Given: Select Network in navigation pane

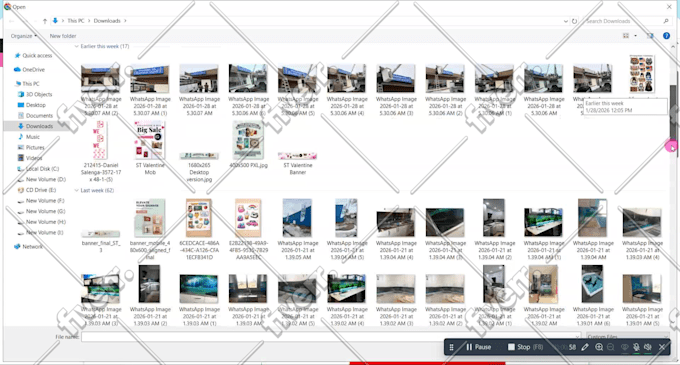Looking at the screenshot, I should [x=29, y=247].
